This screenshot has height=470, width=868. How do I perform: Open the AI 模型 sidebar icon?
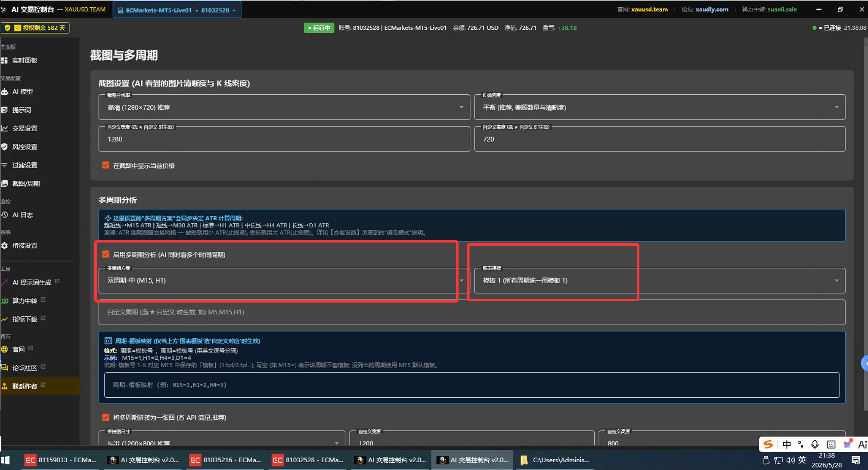tap(5, 92)
